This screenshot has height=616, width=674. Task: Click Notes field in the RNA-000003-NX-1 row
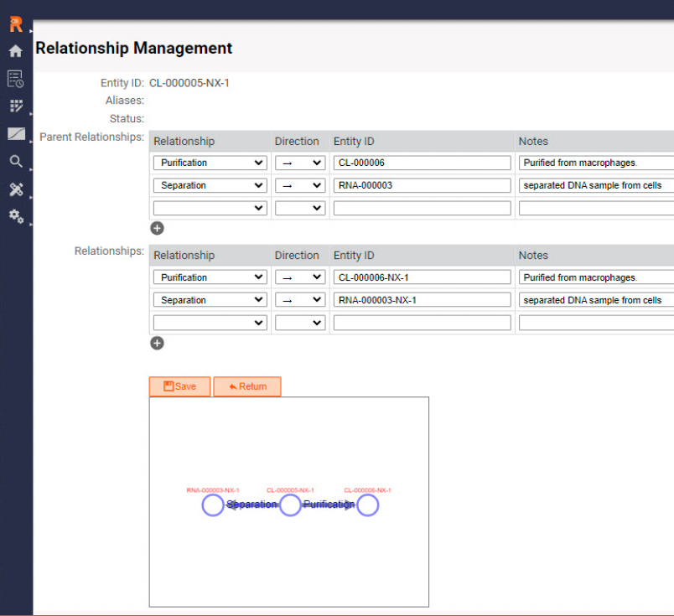coord(597,300)
